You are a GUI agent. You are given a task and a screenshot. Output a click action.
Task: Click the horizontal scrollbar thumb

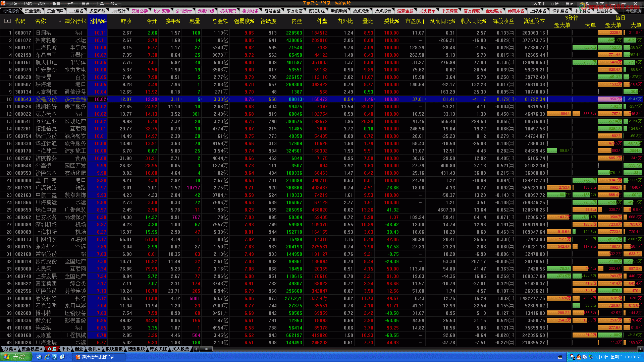(x=206, y=349)
